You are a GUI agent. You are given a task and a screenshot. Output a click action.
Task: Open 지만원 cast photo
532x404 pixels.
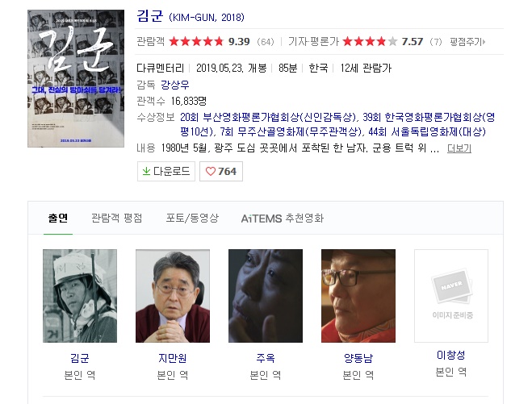click(x=173, y=296)
